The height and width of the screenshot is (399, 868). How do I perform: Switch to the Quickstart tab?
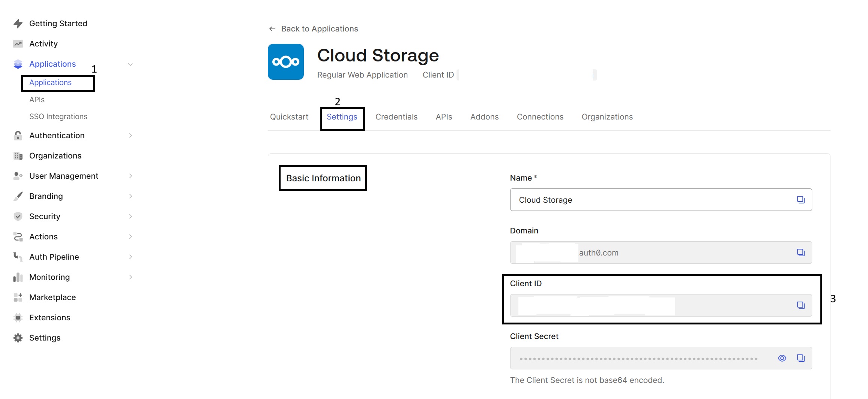pyautogui.click(x=289, y=117)
